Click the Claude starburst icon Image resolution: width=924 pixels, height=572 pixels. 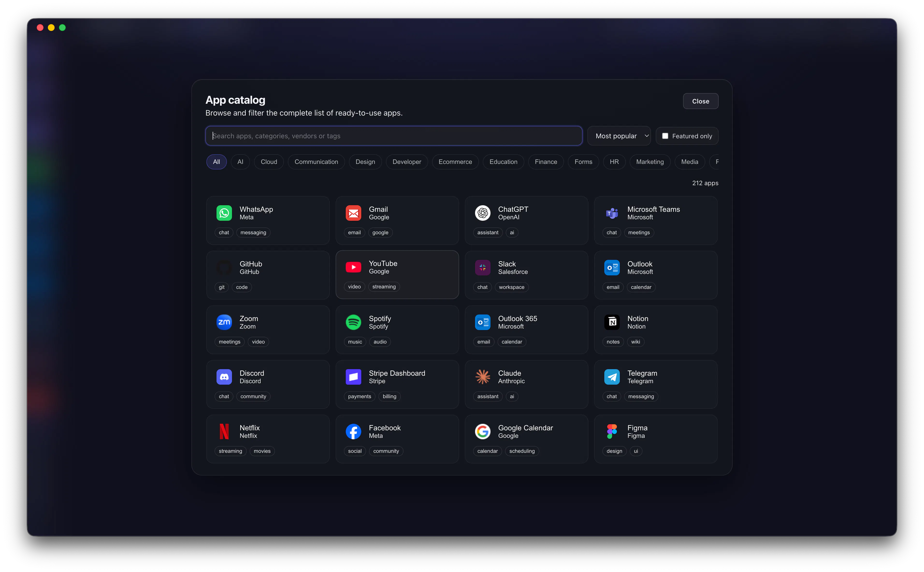pyautogui.click(x=482, y=377)
